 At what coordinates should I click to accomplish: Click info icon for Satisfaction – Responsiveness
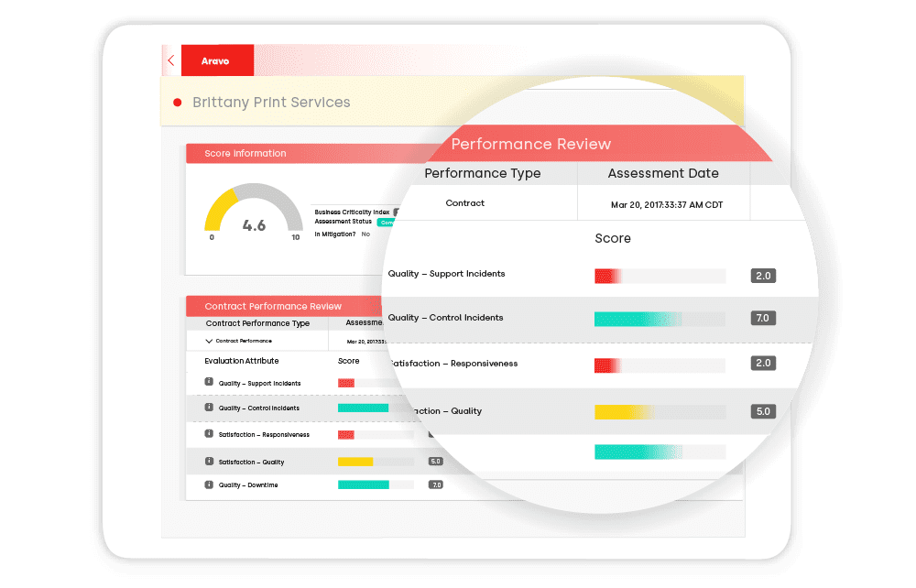(x=209, y=433)
